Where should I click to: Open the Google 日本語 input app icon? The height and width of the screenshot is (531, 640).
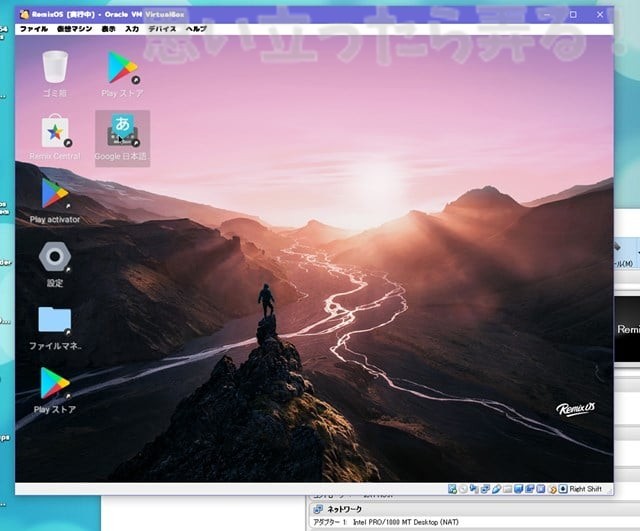122,138
